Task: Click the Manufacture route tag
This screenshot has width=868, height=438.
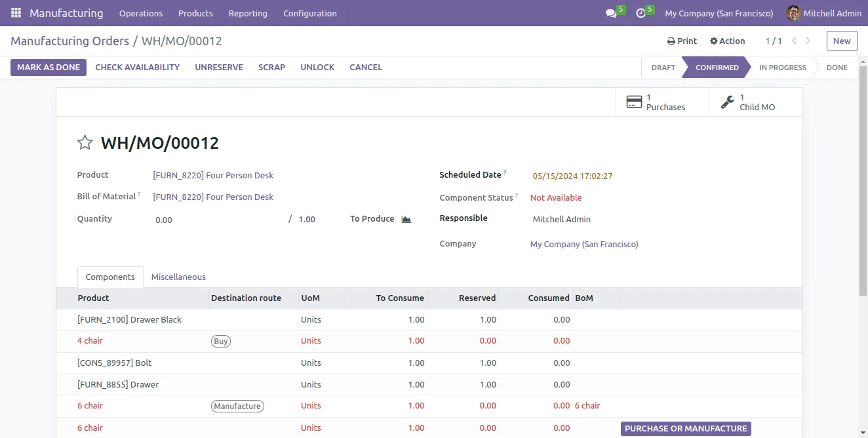Action: [237, 406]
